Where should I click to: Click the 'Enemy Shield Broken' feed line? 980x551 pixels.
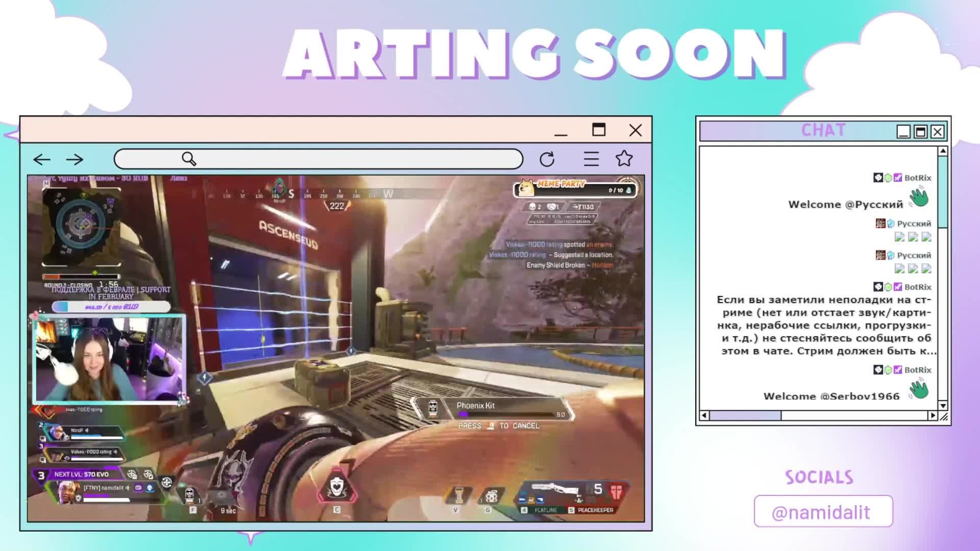pos(570,265)
